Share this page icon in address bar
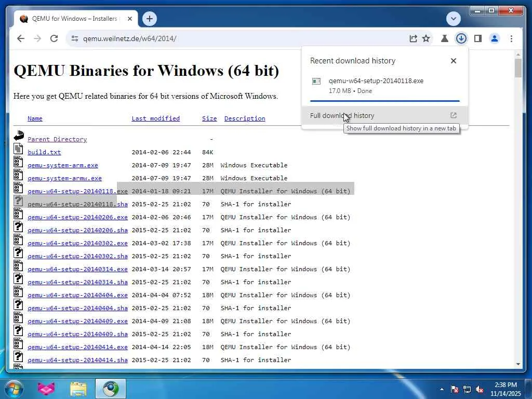Image resolution: width=532 pixels, height=399 pixels. 413,38
